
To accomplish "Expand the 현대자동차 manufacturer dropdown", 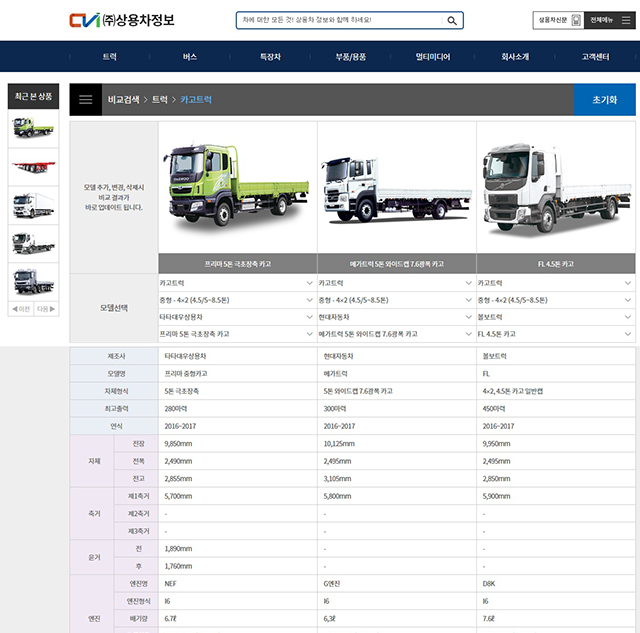I will [396, 317].
